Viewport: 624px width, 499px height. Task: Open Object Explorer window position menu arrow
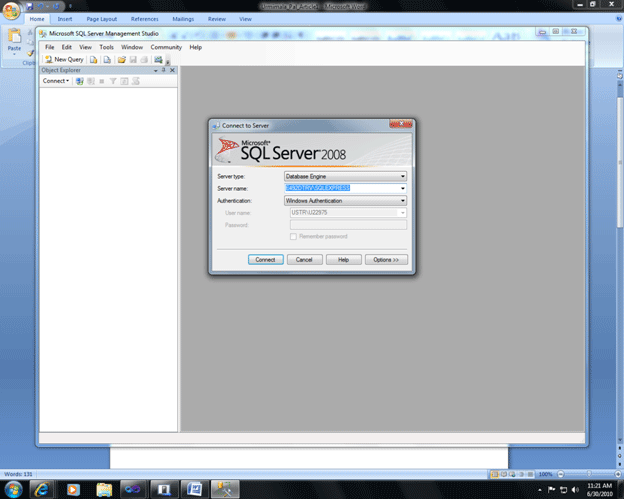pos(156,70)
